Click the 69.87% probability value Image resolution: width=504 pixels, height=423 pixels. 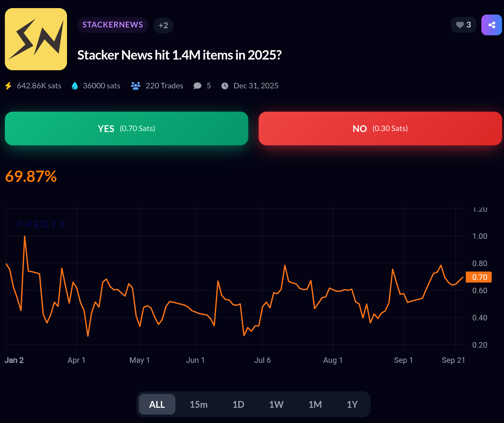(31, 177)
